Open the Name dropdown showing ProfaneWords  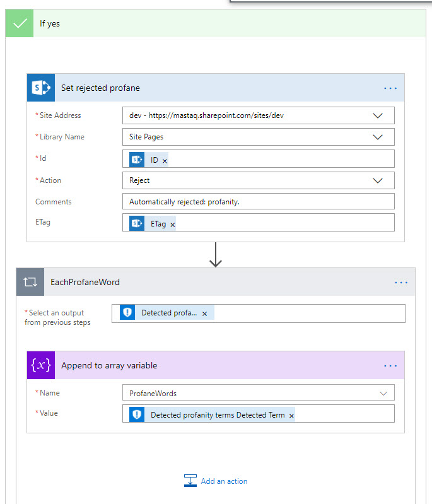pyautogui.click(x=383, y=393)
